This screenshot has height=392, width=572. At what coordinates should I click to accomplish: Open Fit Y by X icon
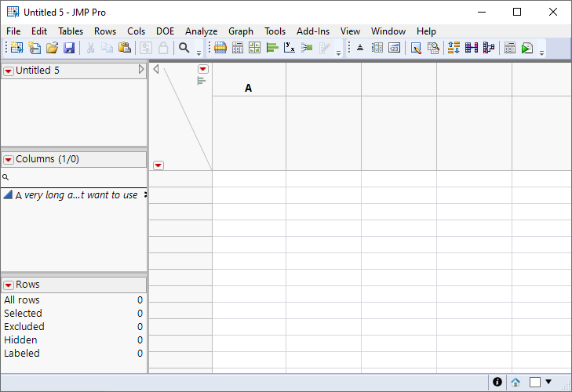[290, 48]
